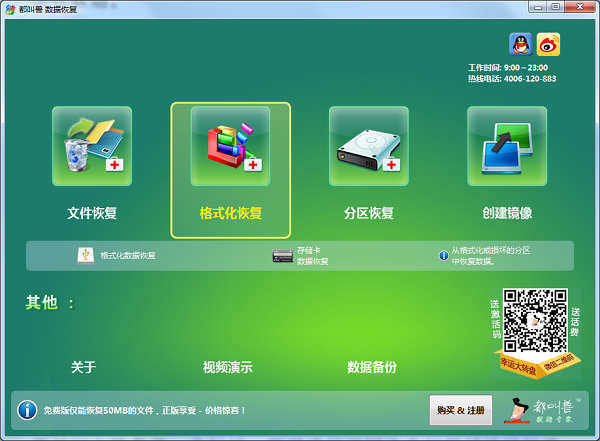Screen dimensions: 600x441
Task: Click the 存储卡 数据恢复 text
Action: pyautogui.click(x=313, y=256)
